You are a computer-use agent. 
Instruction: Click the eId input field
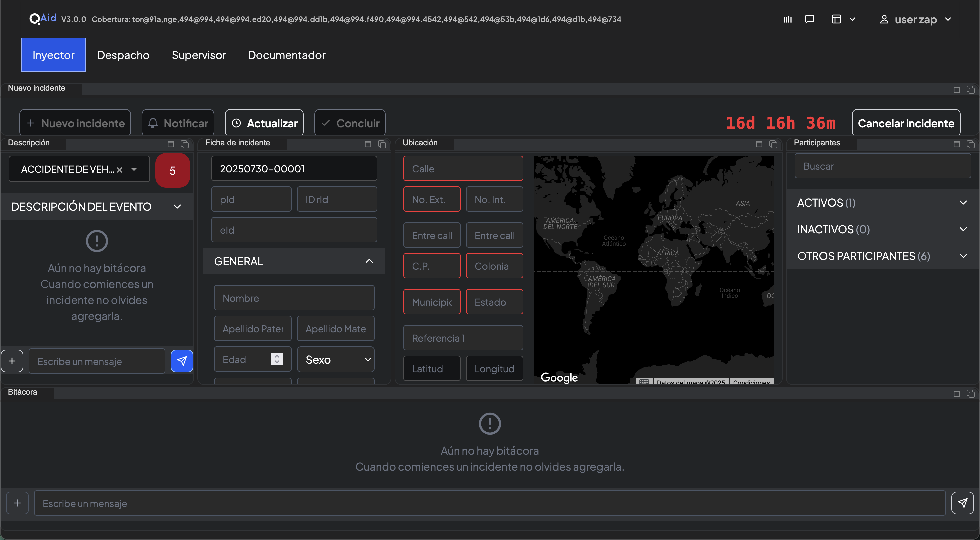[294, 230]
